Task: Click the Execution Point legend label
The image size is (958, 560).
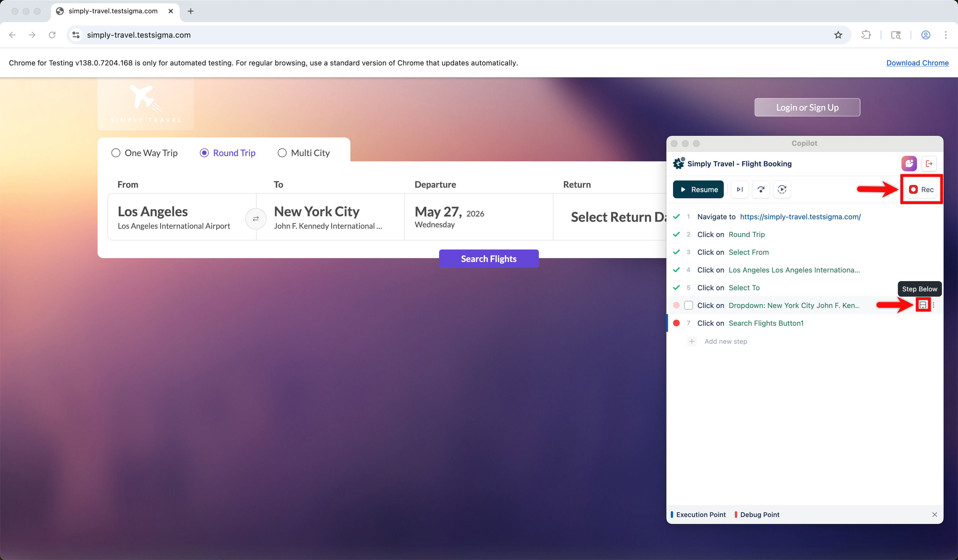Action: (701, 514)
